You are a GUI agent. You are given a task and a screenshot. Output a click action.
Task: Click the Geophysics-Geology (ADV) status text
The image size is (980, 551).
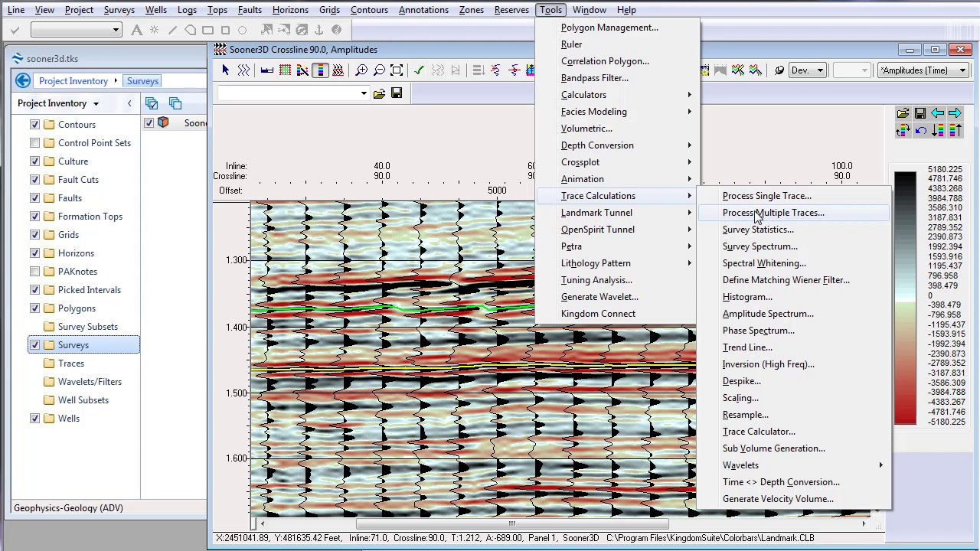tap(68, 508)
